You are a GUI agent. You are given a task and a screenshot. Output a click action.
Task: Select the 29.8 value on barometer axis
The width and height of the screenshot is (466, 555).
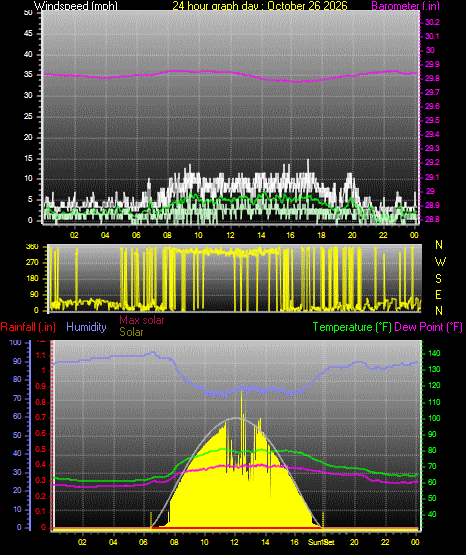[432, 79]
